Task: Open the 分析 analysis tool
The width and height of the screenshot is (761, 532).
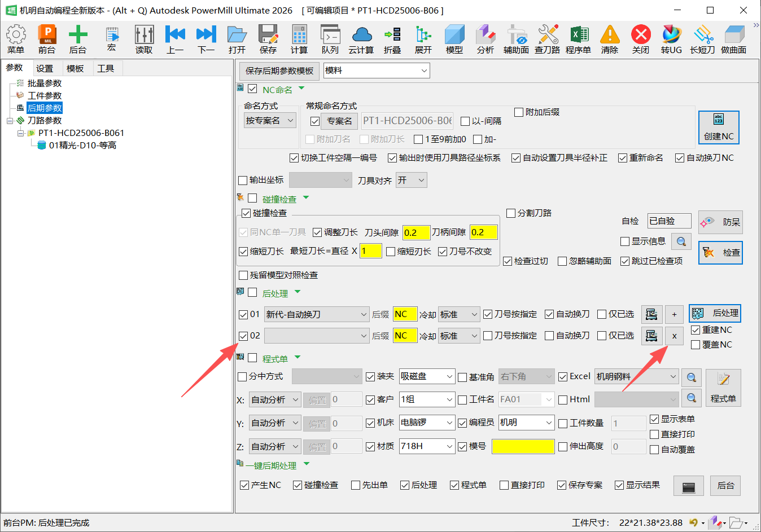Action: click(x=486, y=39)
